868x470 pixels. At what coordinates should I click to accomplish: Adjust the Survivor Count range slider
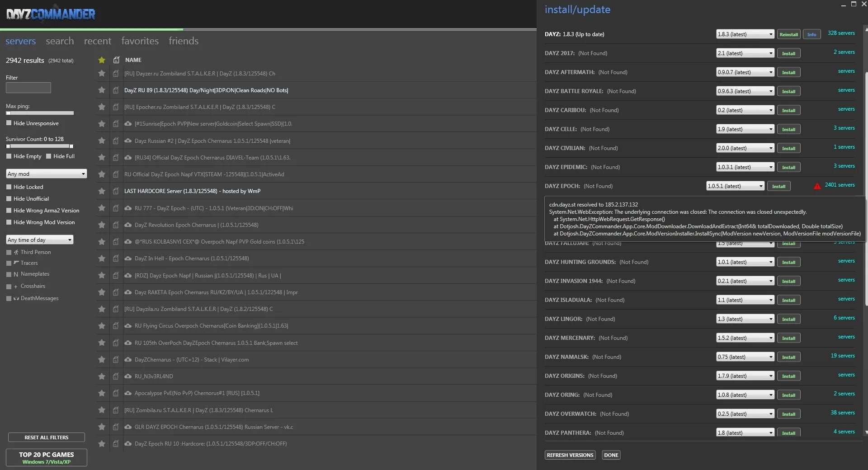pyautogui.click(x=40, y=146)
